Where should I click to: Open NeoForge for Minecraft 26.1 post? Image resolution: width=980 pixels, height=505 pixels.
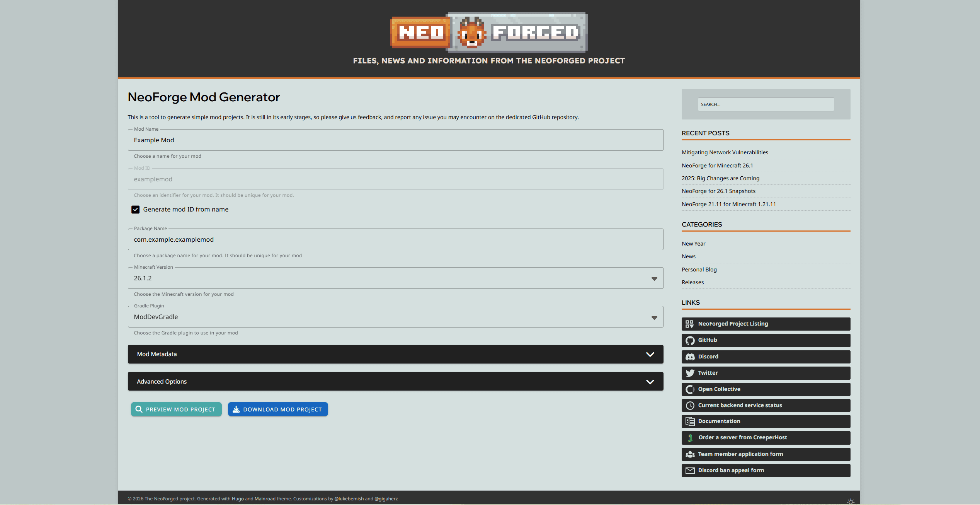(x=717, y=165)
